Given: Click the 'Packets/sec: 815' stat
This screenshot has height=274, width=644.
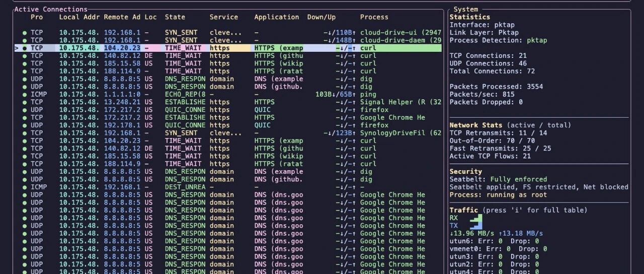Looking at the screenshot, I should [x=482, y=94].
